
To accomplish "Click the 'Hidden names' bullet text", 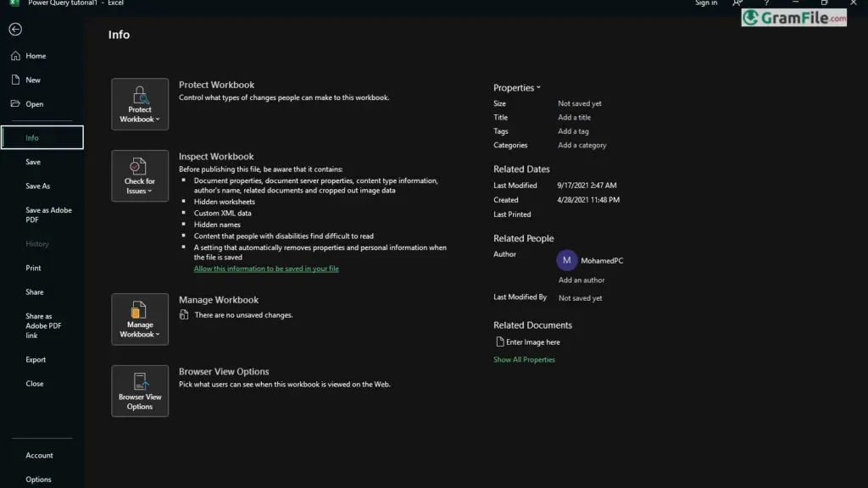I will point(217,225).
